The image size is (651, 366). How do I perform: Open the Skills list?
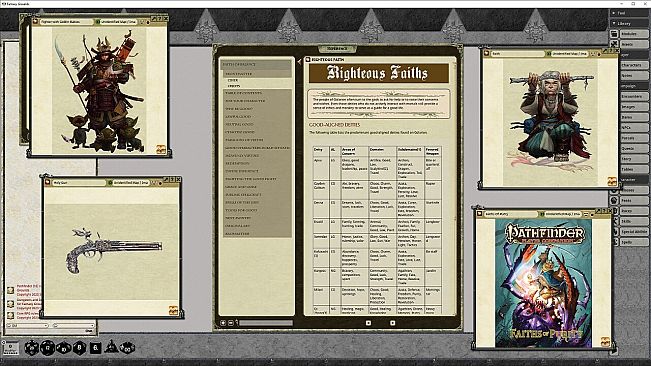click(x=634, y=221)
